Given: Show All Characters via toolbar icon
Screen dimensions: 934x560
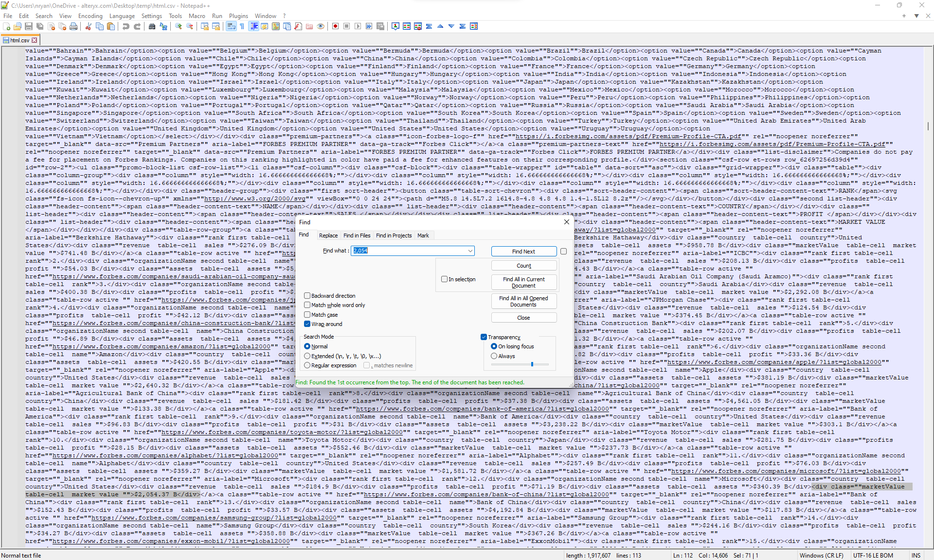Looking at the screenshot, I should point(241,26).
